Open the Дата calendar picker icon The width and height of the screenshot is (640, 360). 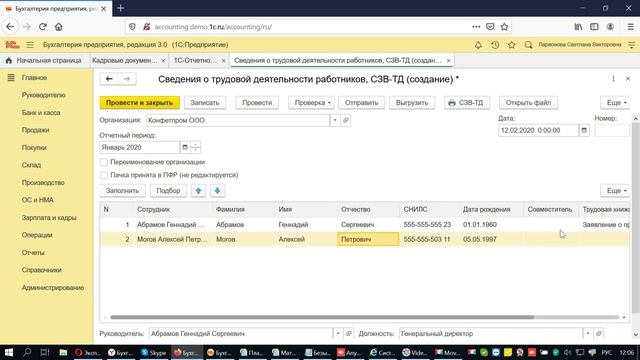584,130
